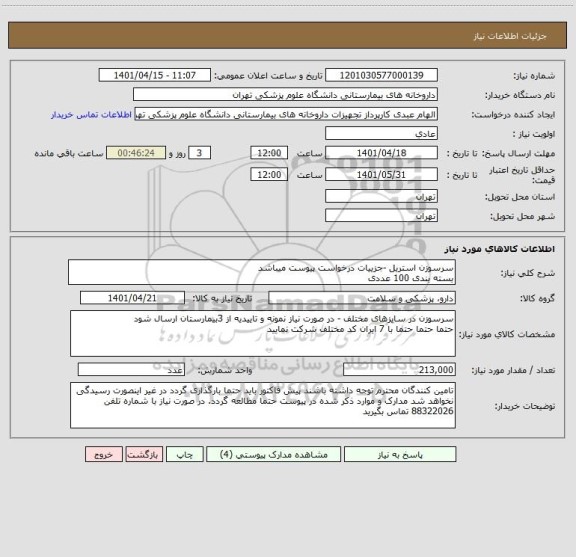Click the اطلاعات کالاهای مورد نیاز section heading
Image resolution: width=576 pixels, height=557 pixels.
pos(500,249)
